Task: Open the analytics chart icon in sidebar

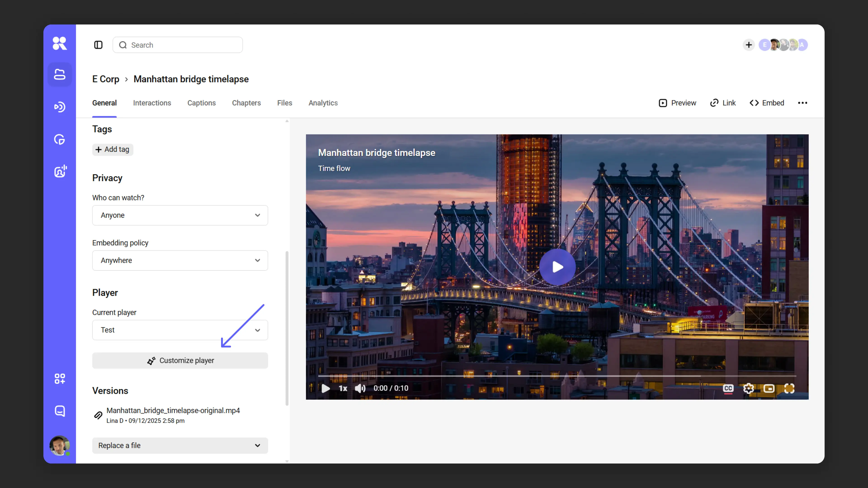Action: (x=60, y=139)
